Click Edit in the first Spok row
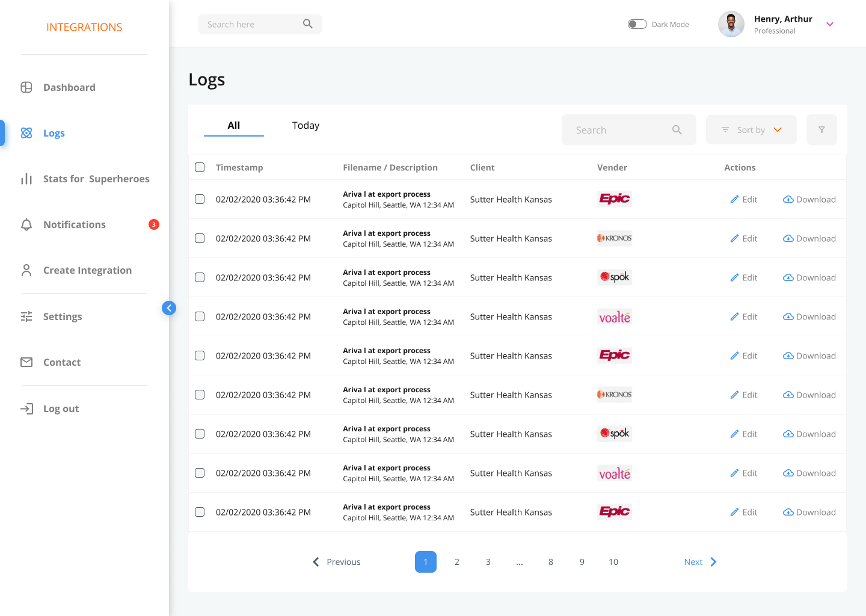866x616 pixels. [744, 277]
